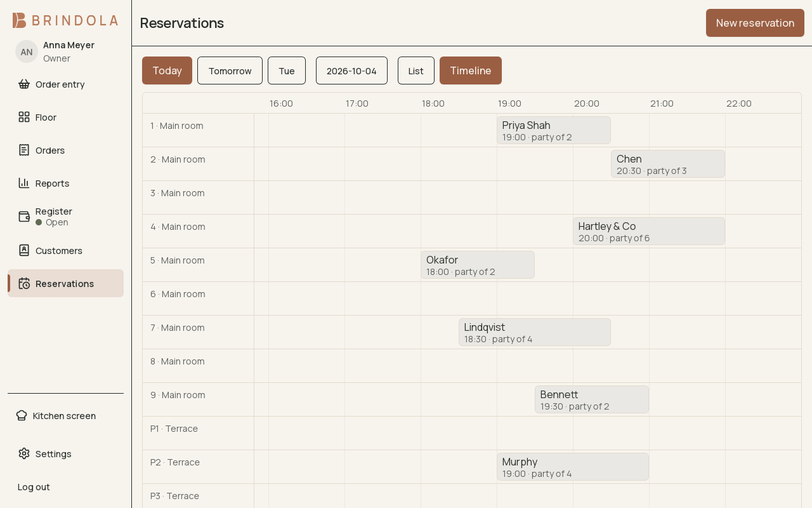Click the '7 · Main room' row label
This screenshot has width=812, height=508.
tap(178, 327)
